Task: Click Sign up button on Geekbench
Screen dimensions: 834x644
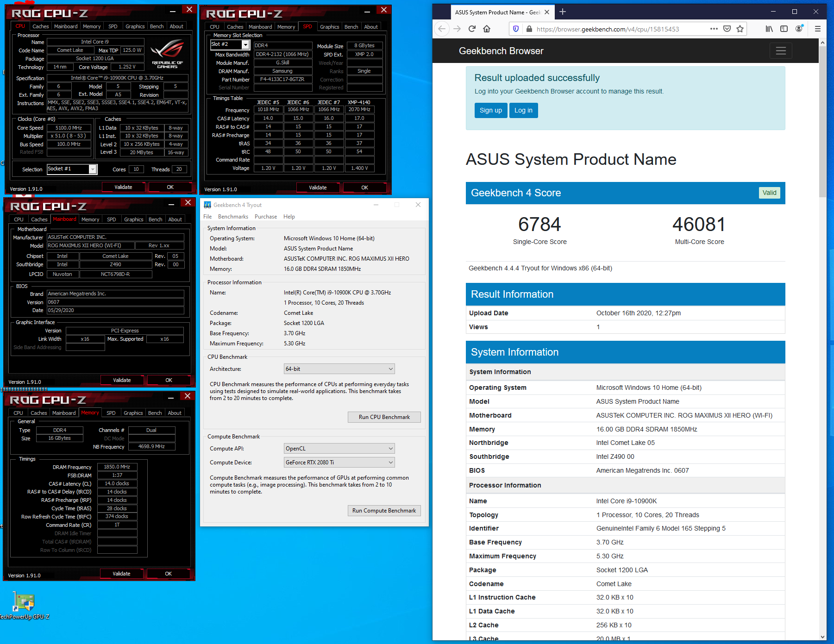Action: pos(491,110)
